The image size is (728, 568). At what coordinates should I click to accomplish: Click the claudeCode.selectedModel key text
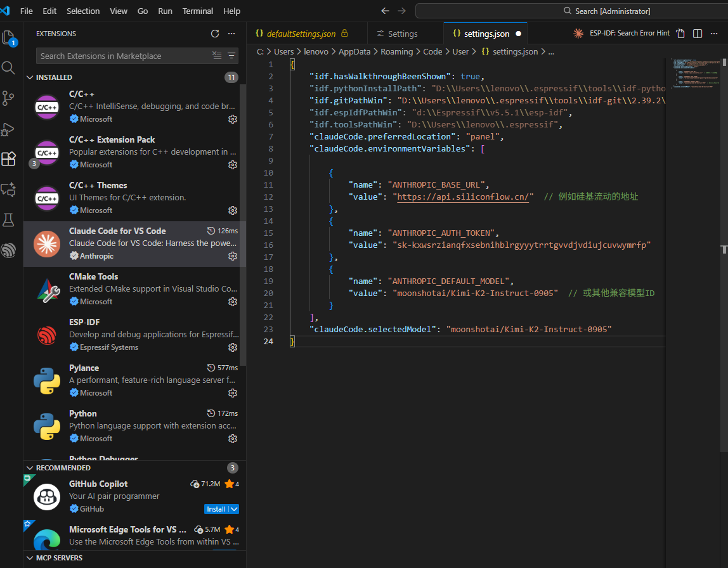(373, 329)
